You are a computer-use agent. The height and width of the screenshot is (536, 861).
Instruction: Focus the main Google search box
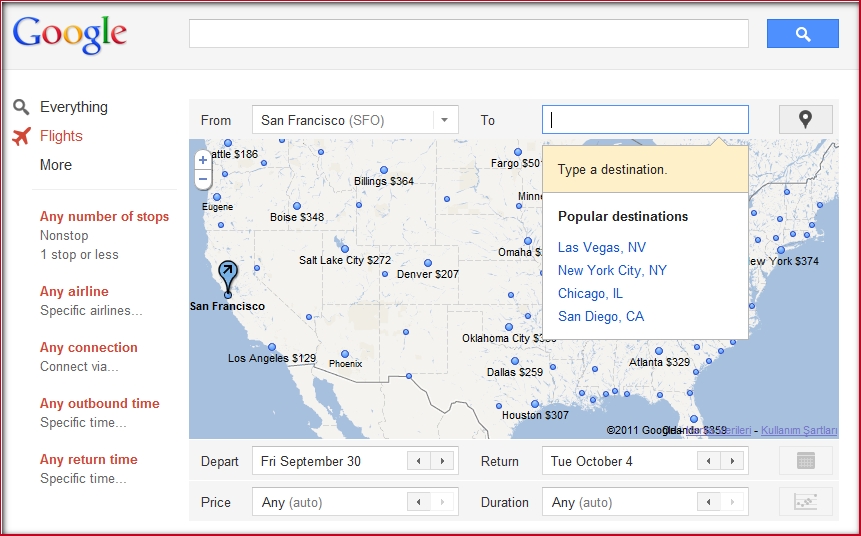(x=469, y=34)
